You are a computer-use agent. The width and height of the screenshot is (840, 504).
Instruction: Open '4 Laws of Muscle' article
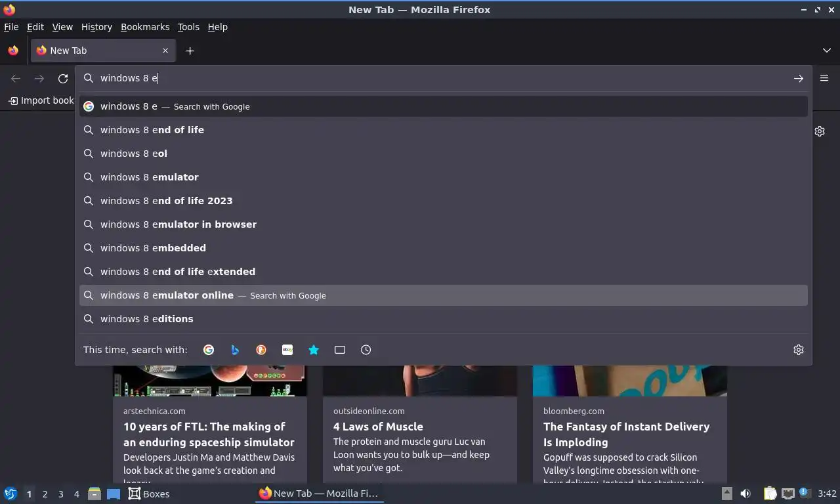(378, 427)
